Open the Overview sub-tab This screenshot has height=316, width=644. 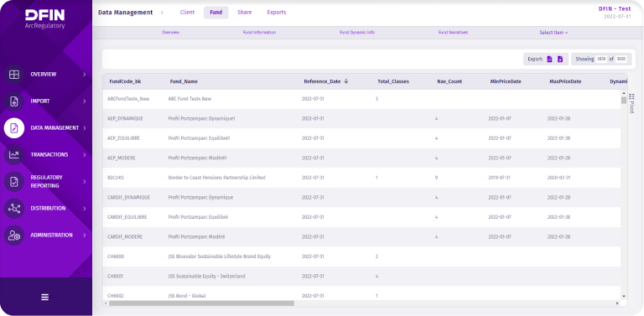[170, 33]
